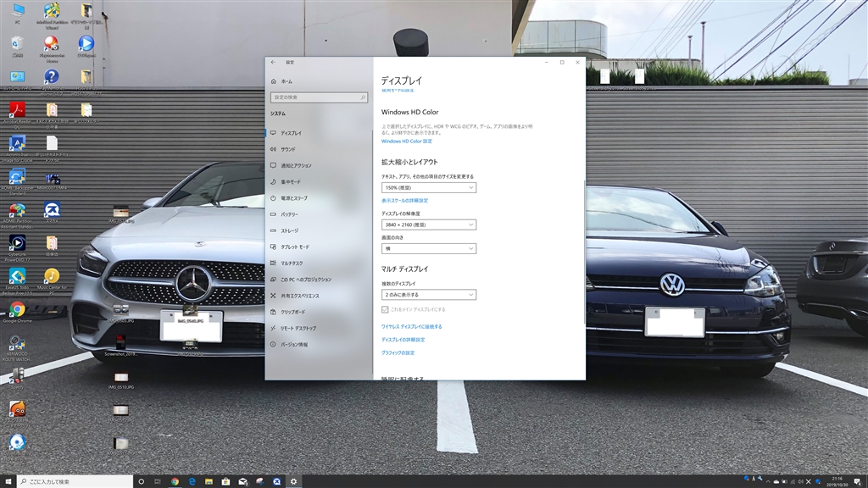Click ワイヤレス ディスプレイに接続する link
Screen dimensions: 868x488
pos(411,326)
